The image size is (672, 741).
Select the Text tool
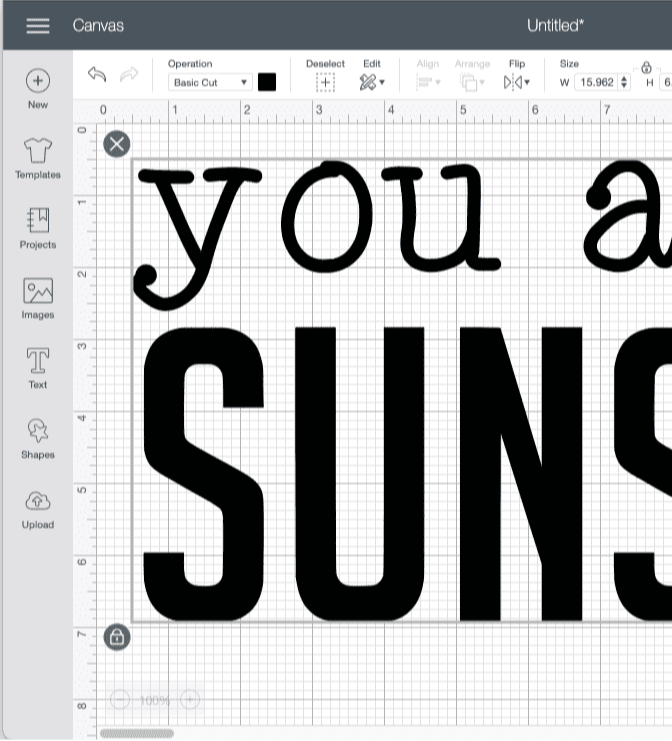(x=37, y=368)
